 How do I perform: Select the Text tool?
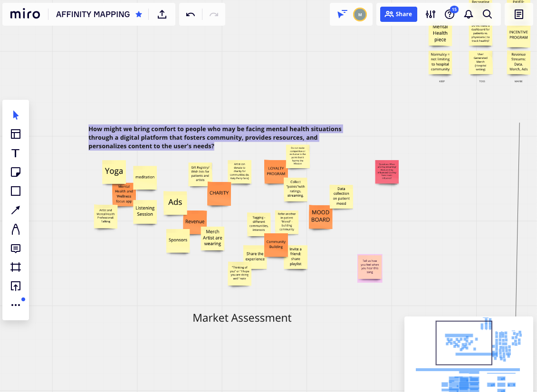click(x=16, y=153)
